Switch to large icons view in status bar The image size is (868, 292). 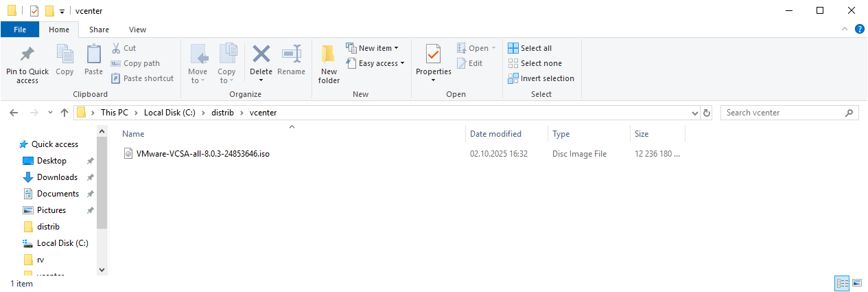click(x=856, y=283)
